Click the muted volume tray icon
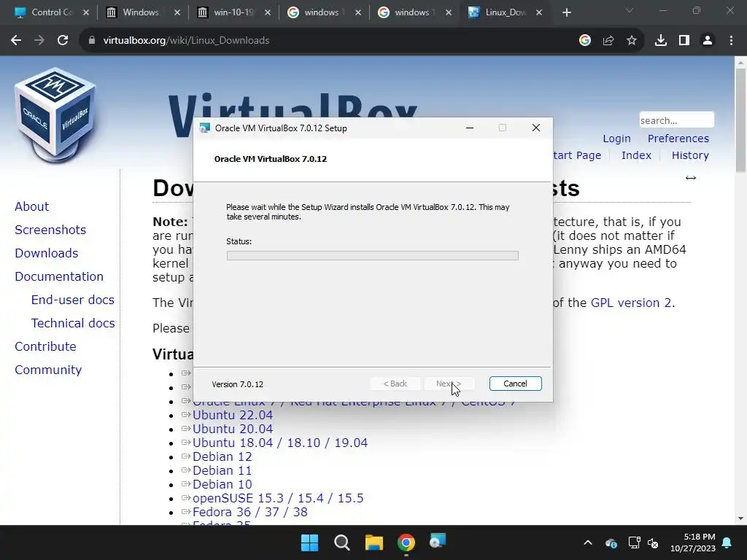 pos(653,542)
